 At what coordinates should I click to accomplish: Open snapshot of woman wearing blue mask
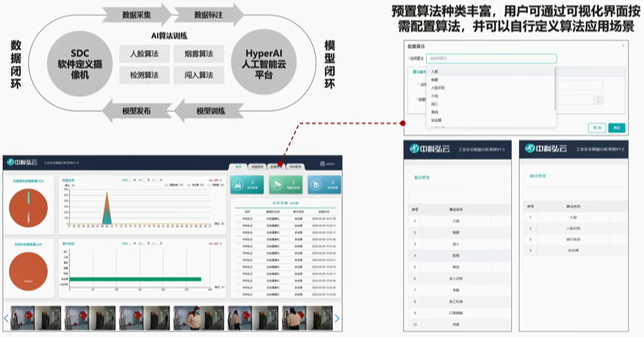[x=199, y=318]
